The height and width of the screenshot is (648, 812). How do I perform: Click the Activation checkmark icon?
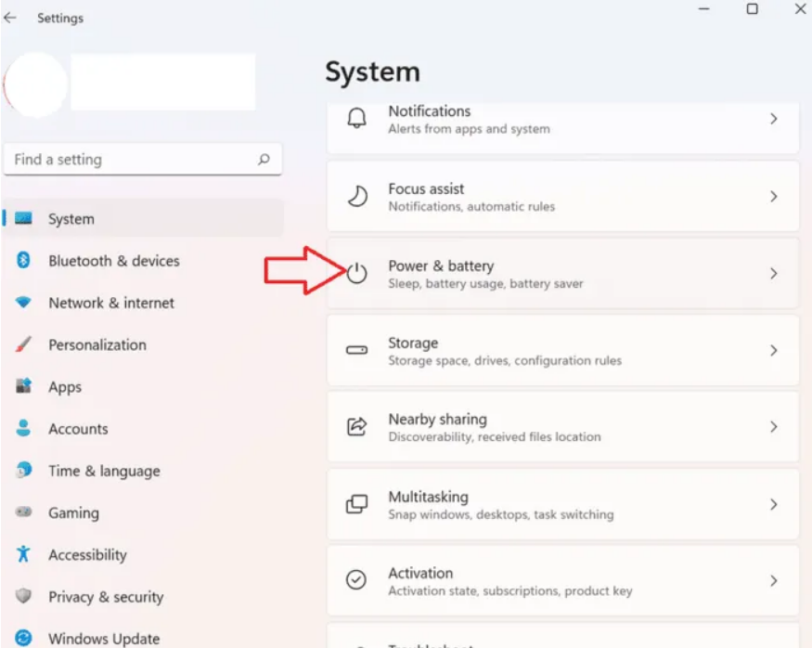point(356,580)
